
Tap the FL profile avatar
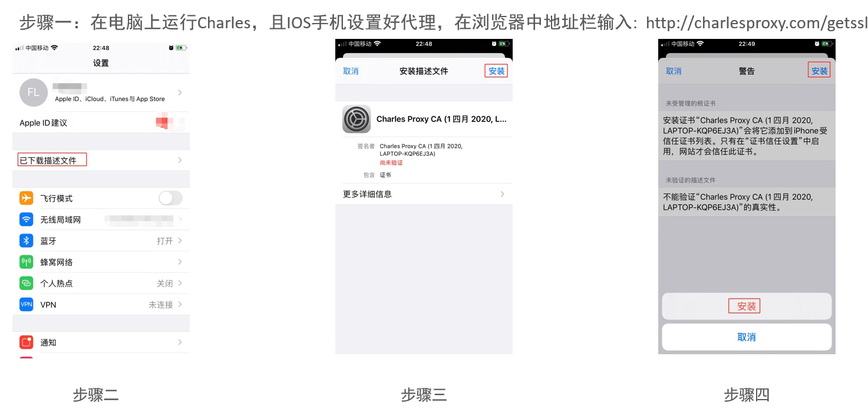coord(34,93)
